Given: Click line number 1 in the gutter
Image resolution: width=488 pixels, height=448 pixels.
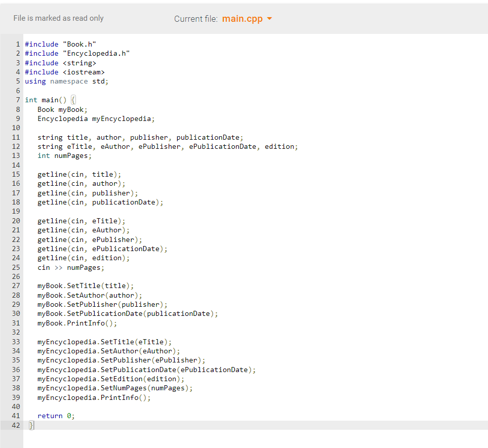Looking at the screenshot, I should pos(17,44).
